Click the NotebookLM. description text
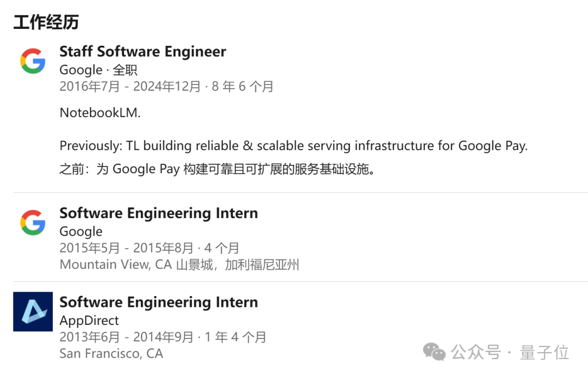This screenshot has height=376, width=588. (x=100, y=113)
